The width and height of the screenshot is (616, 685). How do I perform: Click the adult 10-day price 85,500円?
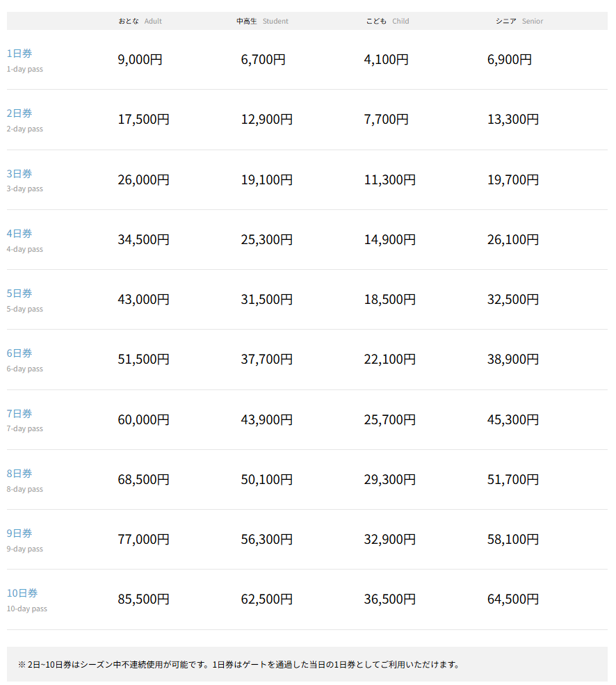point(143,599)
